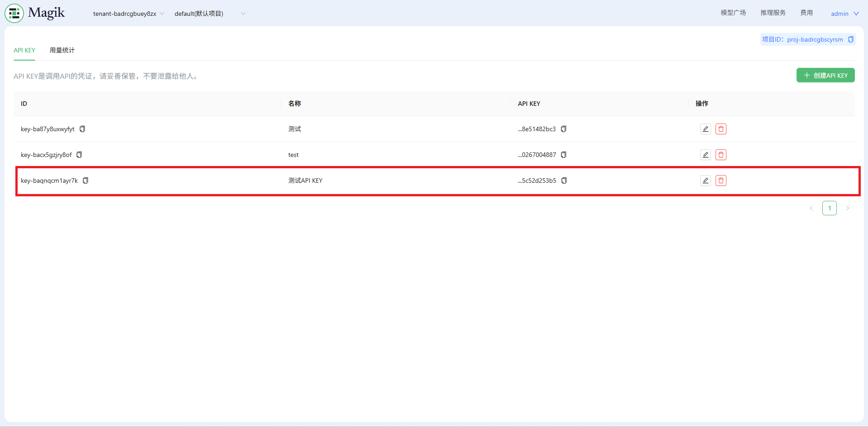Copy ID key-bacx5gzjry8of
Screen dimensions: 868x427
79,155
